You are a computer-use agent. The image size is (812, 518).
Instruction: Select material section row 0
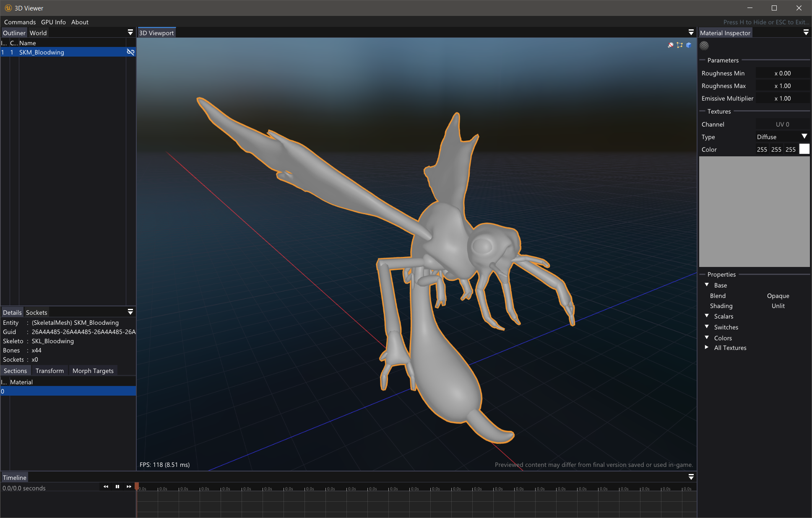(x=68, y=391)
